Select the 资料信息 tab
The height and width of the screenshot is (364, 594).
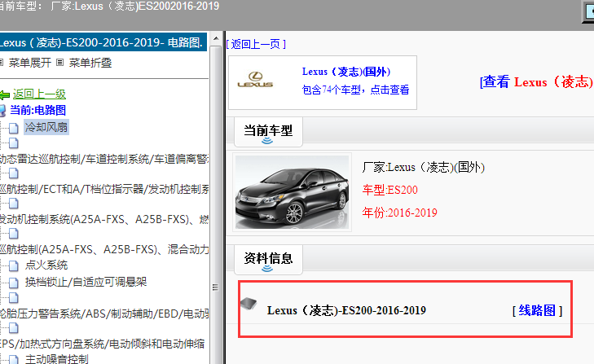coord(268,260)
